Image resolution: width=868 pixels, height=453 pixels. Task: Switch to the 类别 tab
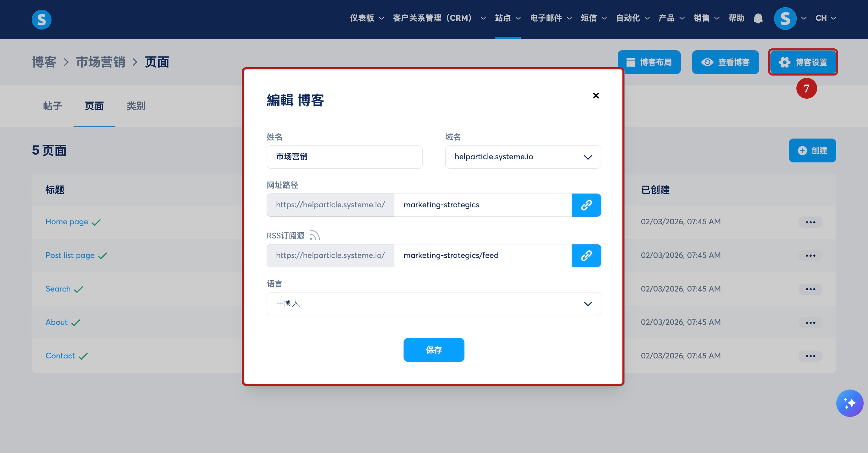tap(136, 106)
